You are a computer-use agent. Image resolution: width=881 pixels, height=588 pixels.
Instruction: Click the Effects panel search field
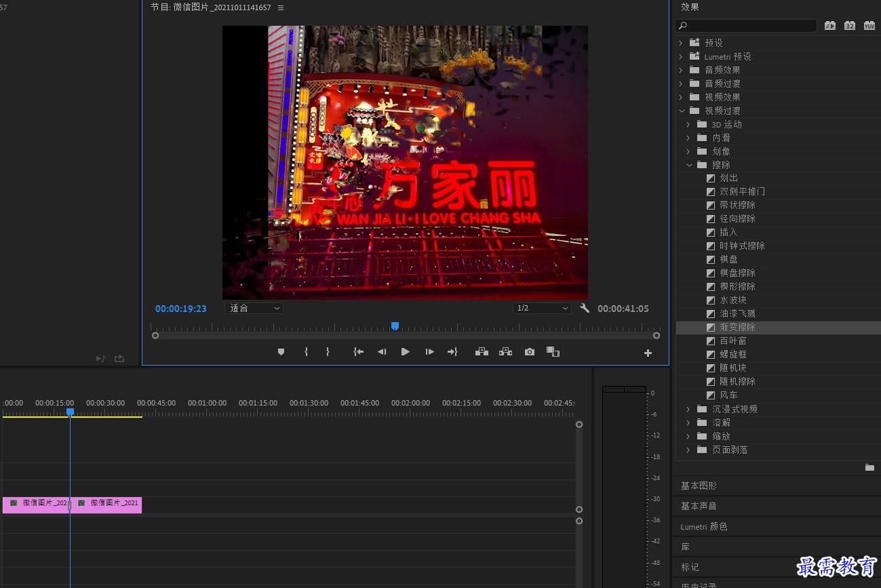[747, 26]
